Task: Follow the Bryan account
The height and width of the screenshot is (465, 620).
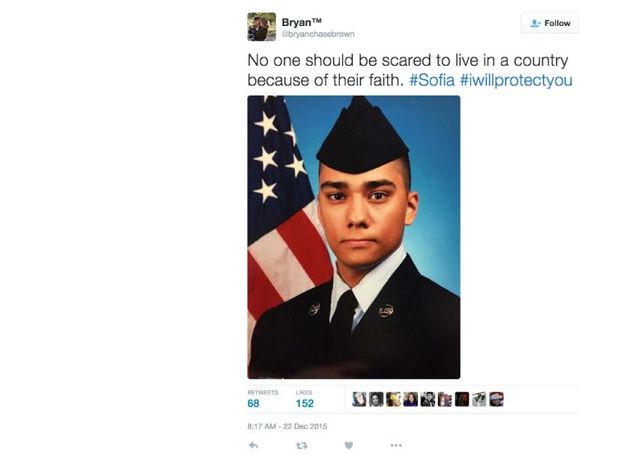Action: 550,23
